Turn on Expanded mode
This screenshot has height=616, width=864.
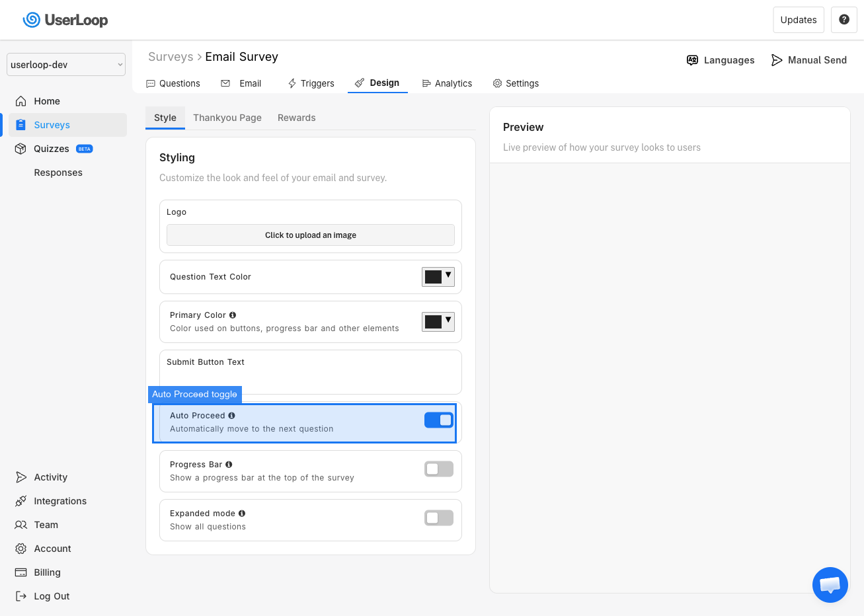click(438, 518)
